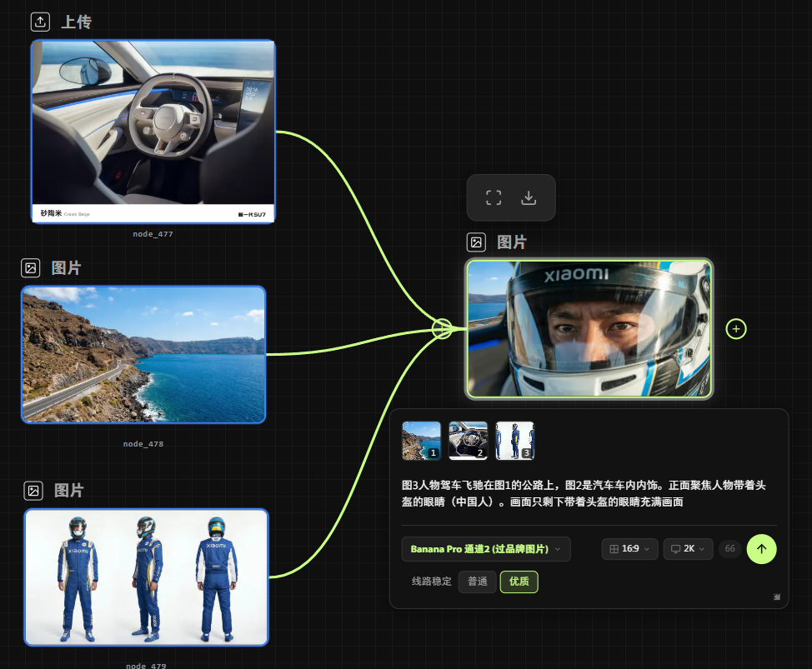Click the 66 credits cost badge
The image size is (812, 669).
(x=729, y=549)
